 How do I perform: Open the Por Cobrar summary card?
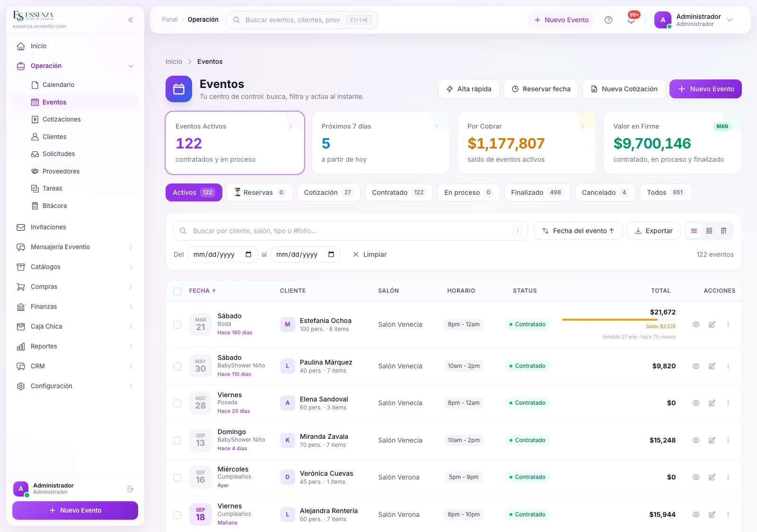(527, 143)
